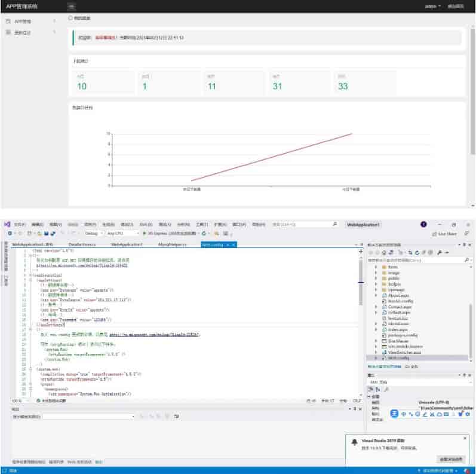The height and width of the screenshot is (474, 476).
Task: Open the Any CPU platform dropdown
Action: [118, 233]
